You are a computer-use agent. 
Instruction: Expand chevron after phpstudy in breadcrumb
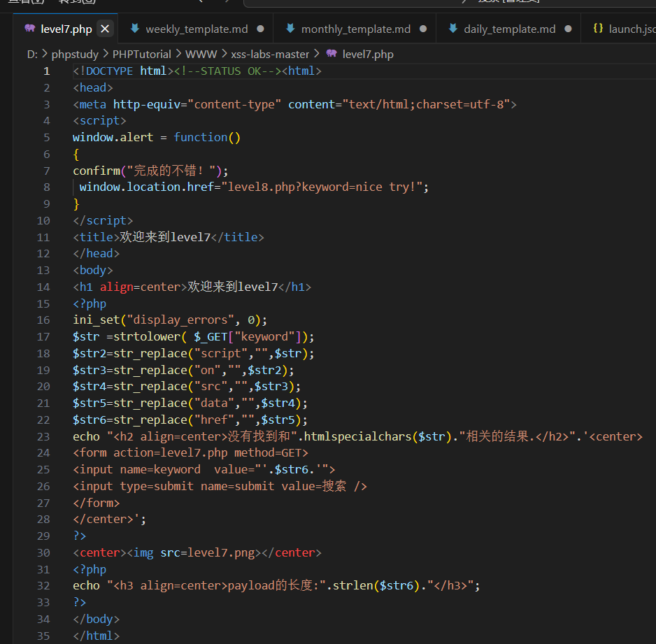(106, 54)
